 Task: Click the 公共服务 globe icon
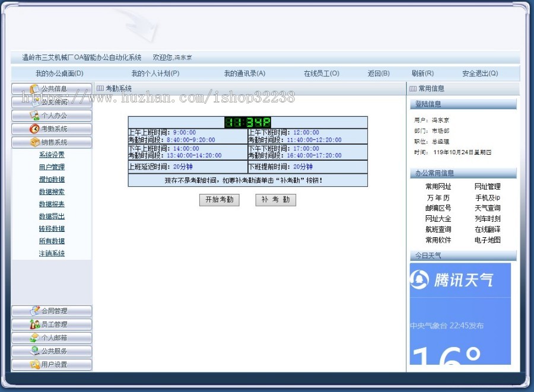pyautogui.click(x=34, y=351)
